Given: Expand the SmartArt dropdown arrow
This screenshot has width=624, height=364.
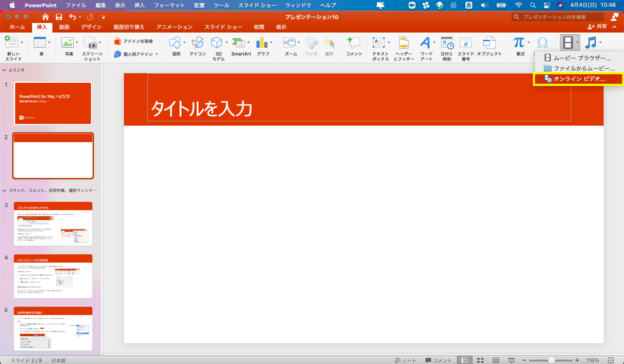Looking at the screenshot, I should coord(248,42).
